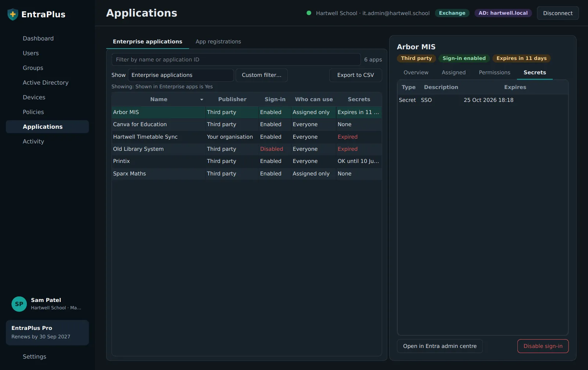
Task: Click the green connection status dot
Action: (x=309, y=13)
